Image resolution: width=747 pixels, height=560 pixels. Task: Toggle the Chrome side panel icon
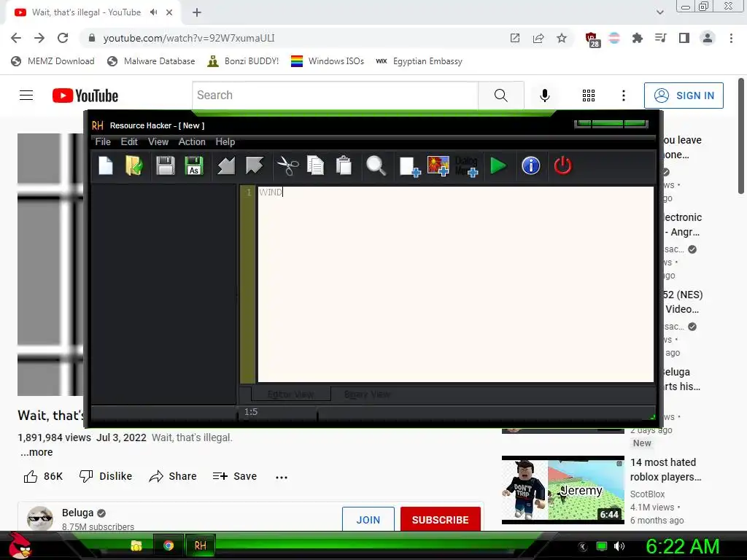click(684, 38)
